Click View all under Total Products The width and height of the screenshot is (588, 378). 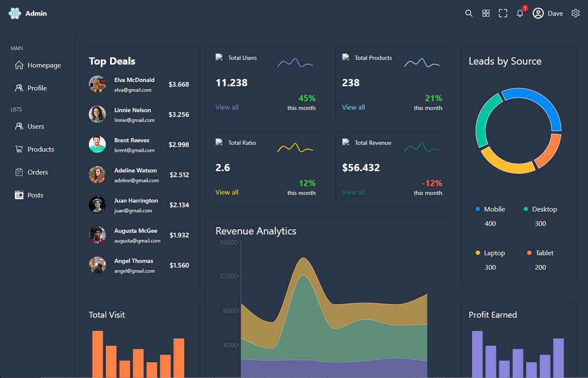[x=354, y=107]
